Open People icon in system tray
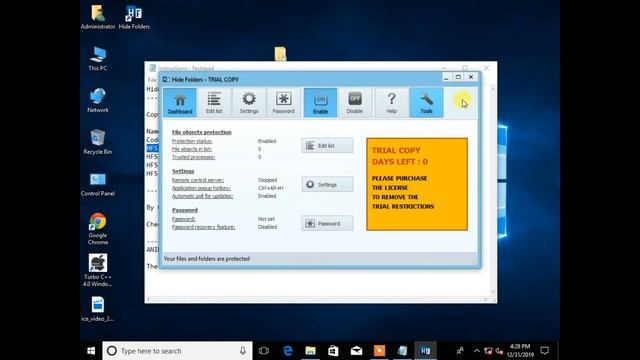This screenshot has width=640, height=360. pyautogui.click(x=460, y=351)
